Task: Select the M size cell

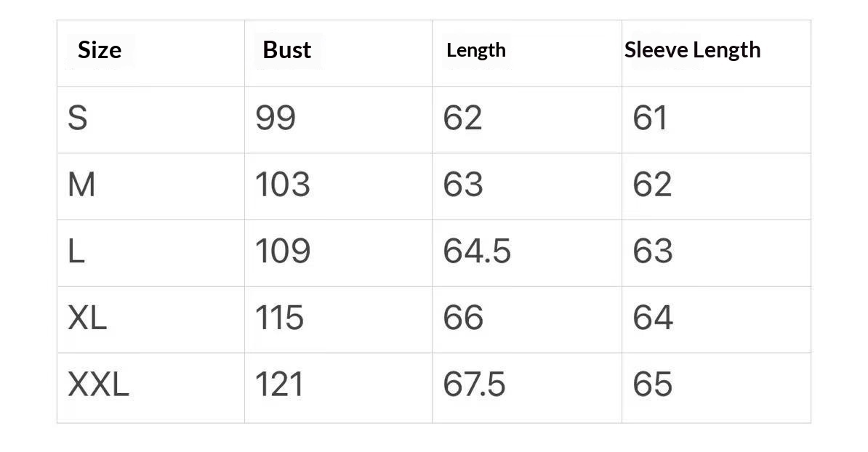Action: point(81,185)
